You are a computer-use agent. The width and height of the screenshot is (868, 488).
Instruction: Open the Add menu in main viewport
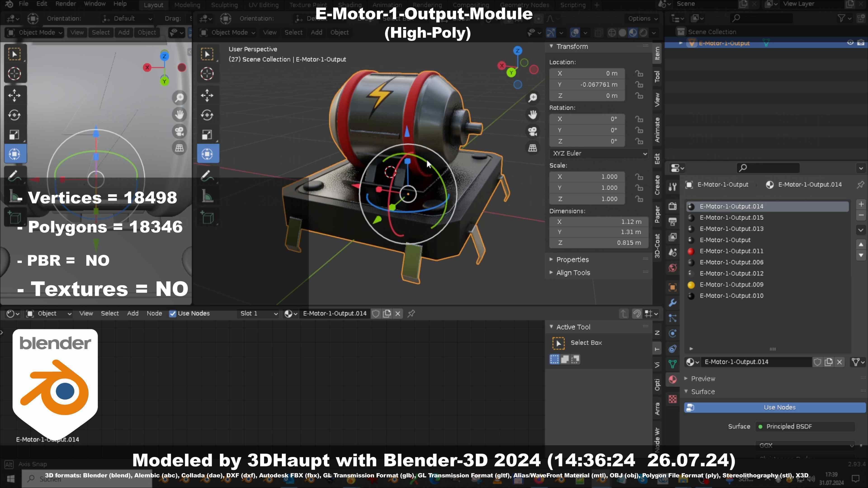pyautogui.click(x=316, y=33)
